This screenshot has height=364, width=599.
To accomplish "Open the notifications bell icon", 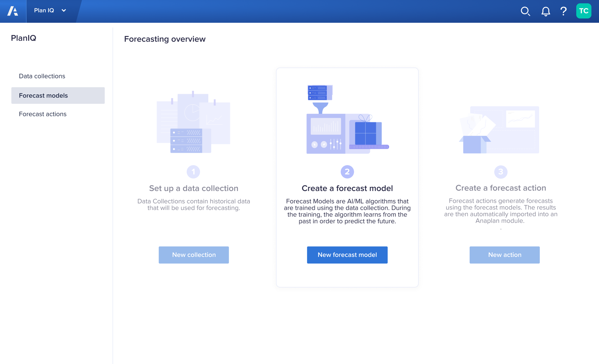I will (x=546, y=11).
